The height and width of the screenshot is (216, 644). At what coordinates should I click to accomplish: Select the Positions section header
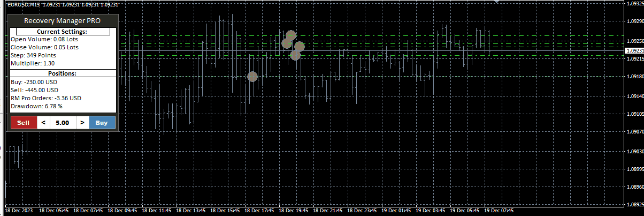point(63,73)
